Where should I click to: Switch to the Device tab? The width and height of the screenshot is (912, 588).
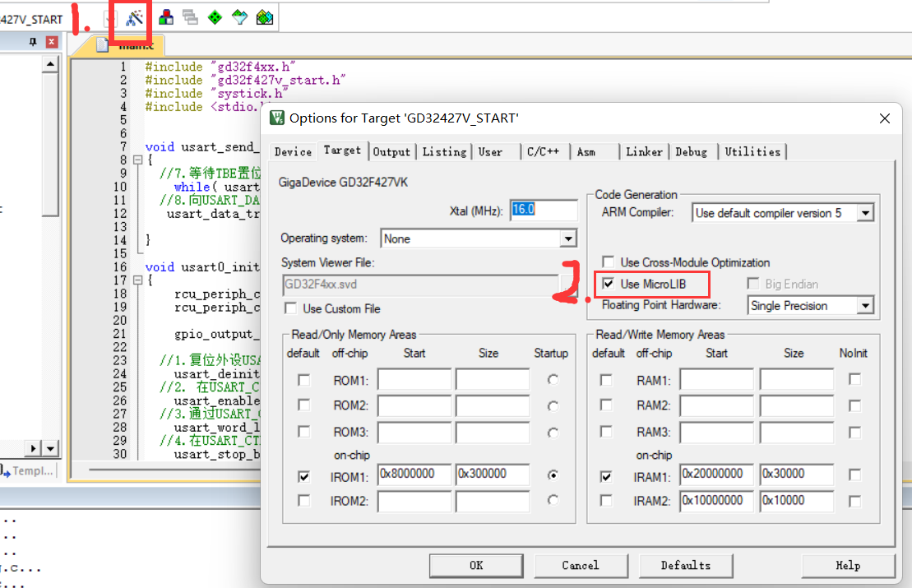(x=293, y=152)
